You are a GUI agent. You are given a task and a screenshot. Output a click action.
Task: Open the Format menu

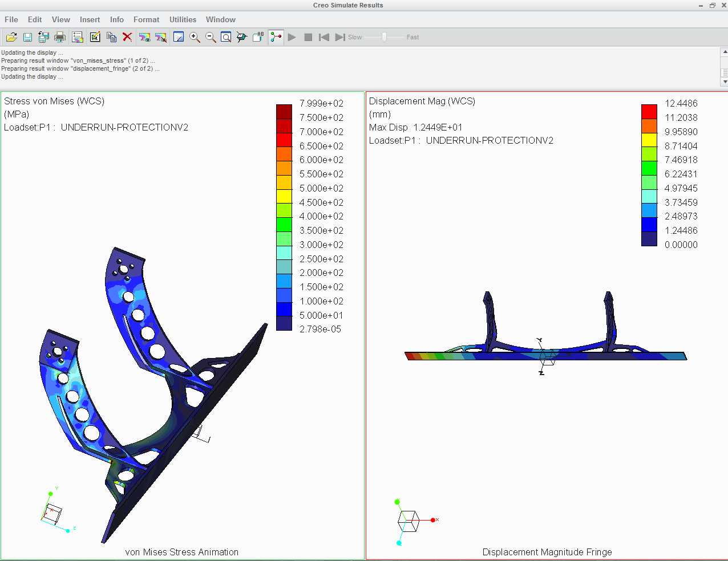(147, 19)
